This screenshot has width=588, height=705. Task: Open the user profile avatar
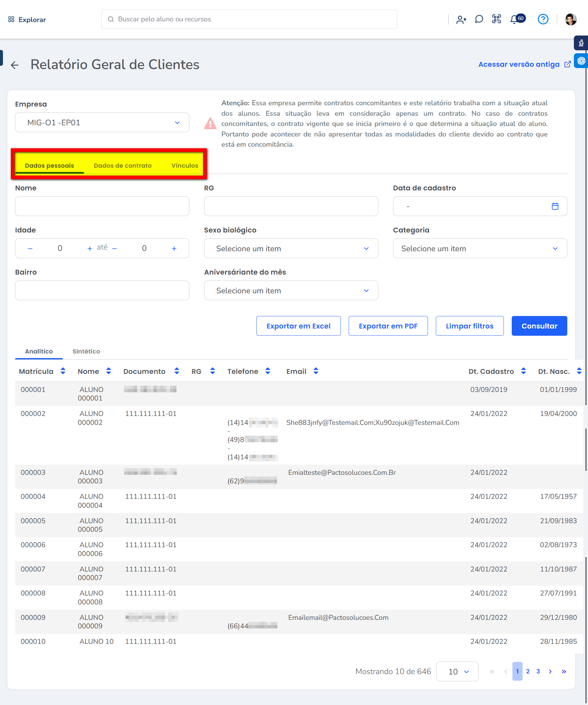click(571, 19)
